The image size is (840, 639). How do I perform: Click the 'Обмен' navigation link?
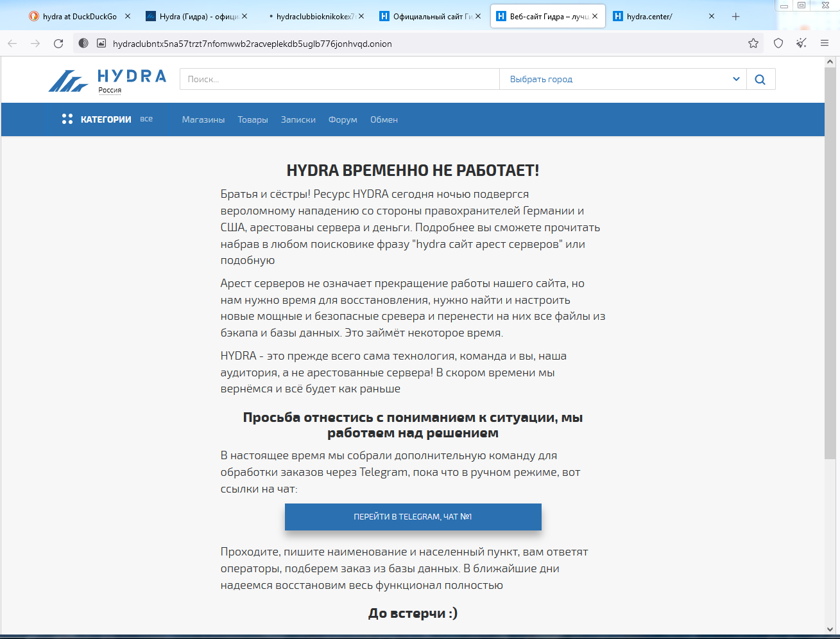click(384, 120)
